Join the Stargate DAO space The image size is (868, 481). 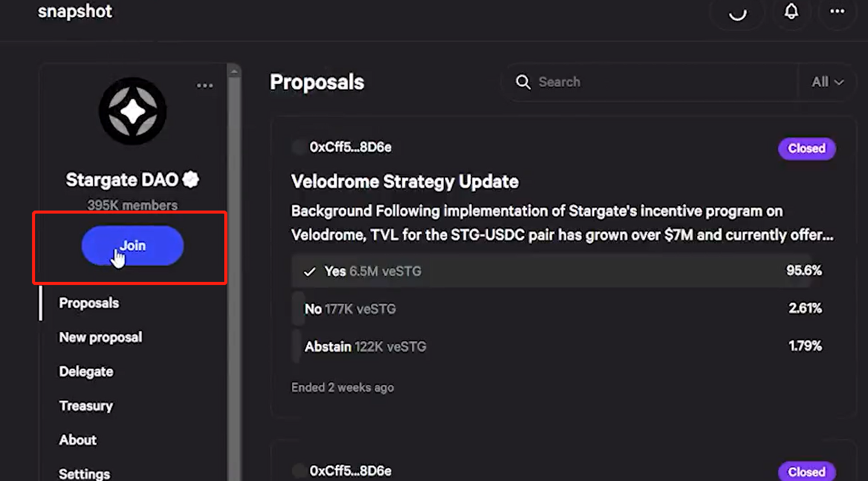[132, 246]
